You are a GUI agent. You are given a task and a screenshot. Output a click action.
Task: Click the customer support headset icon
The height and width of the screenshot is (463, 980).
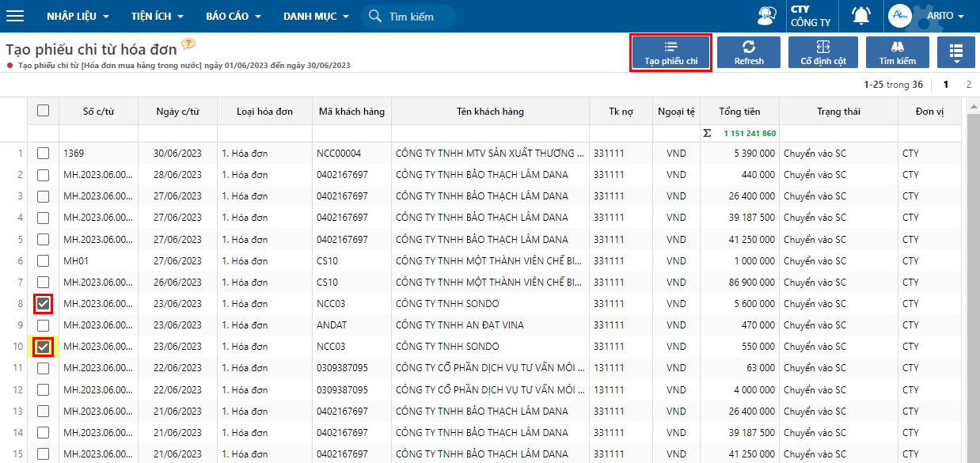click(x=766, y=16)
